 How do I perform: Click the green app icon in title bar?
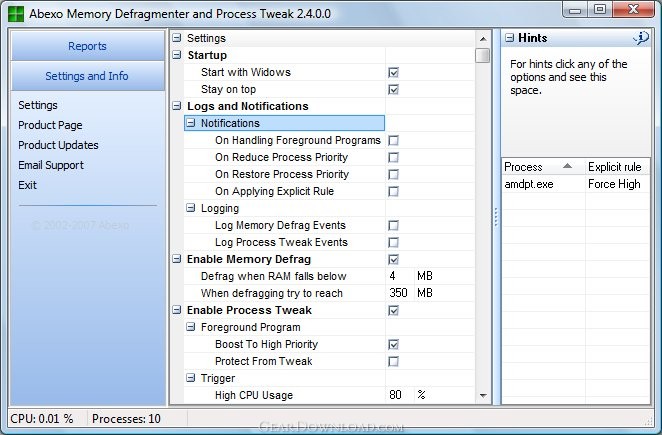tap(16, 14)
